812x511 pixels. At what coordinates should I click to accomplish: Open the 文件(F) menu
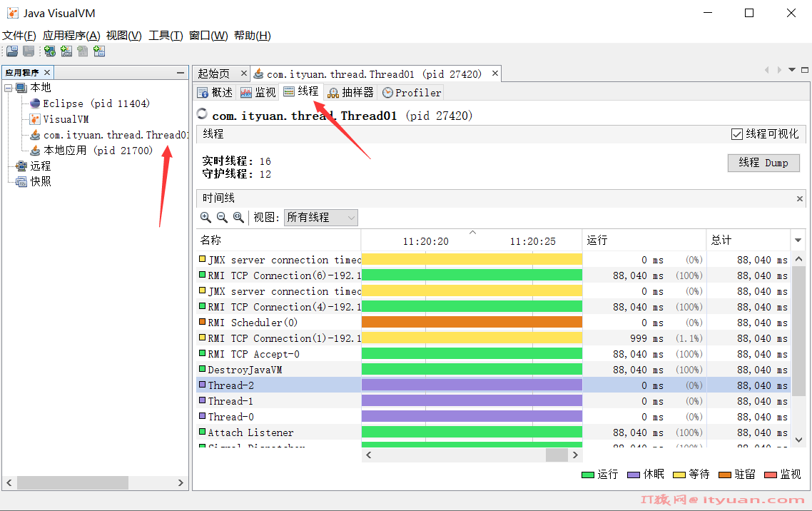[x=19, y=36]
